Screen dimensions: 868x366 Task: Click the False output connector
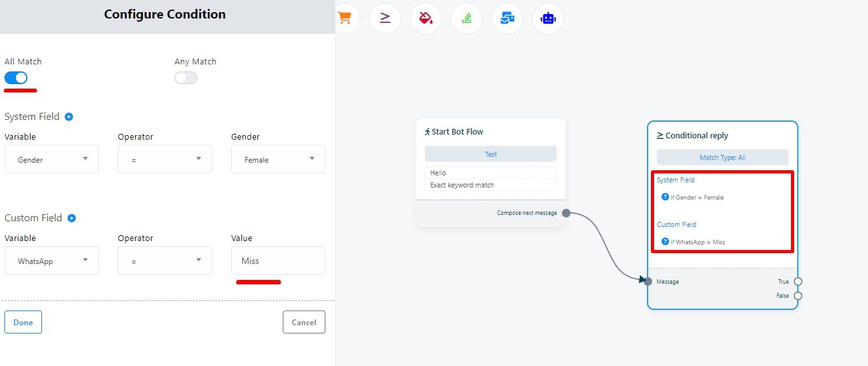(798, 296)
